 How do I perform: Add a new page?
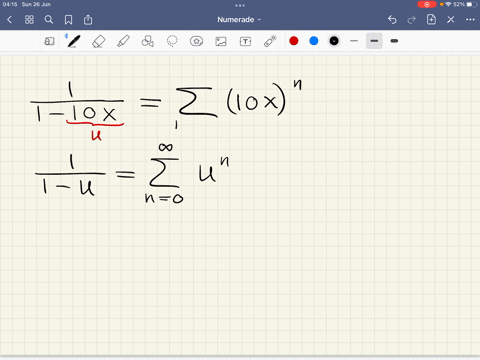pyautogui.click(x=431, y=19)
